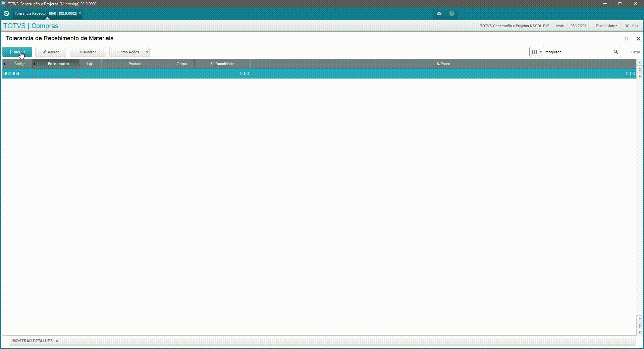Click the grid page down double arrow
Screen dimensions: 644x349
pyautogui.click(x=640, y=326)
